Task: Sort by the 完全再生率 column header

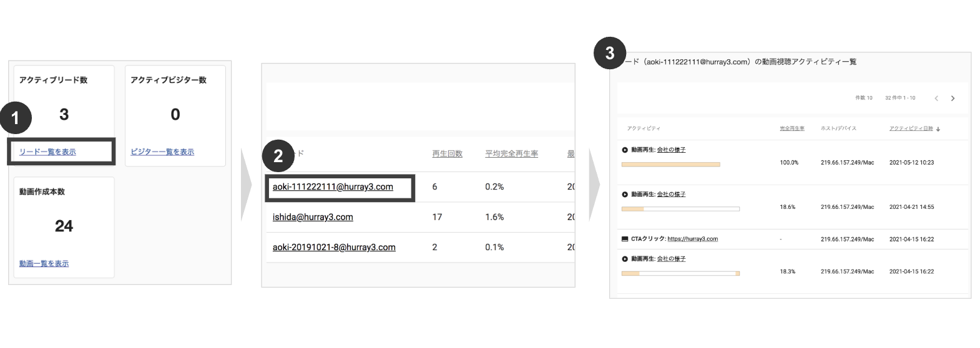Action: [x=791, y=128]
